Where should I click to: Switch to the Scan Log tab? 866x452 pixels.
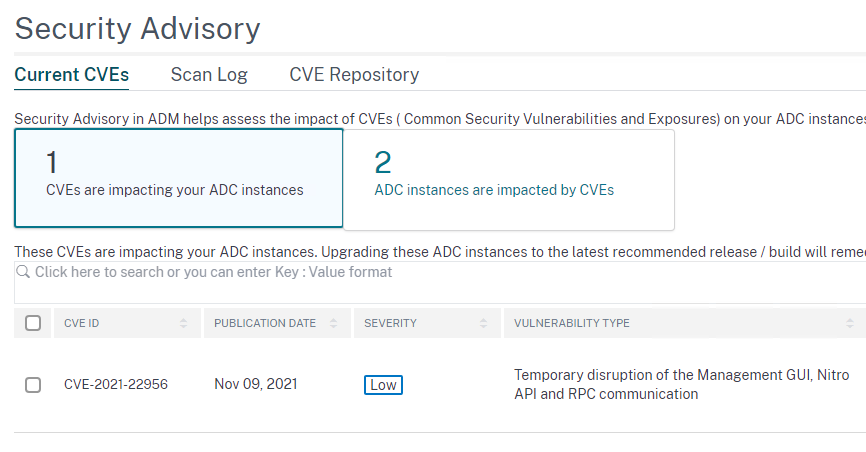[209, 75]
